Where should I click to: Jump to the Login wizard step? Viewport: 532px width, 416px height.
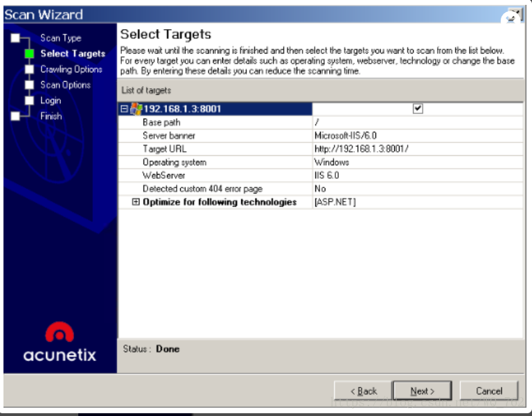pyautogui.click(x=51, y=101)
